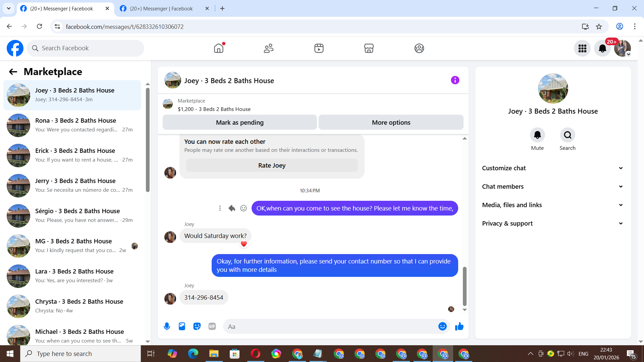The height and width of the screenshot is (362, 644).
Task: Open the emoji picker in message box
Action: tap(442, 326)
